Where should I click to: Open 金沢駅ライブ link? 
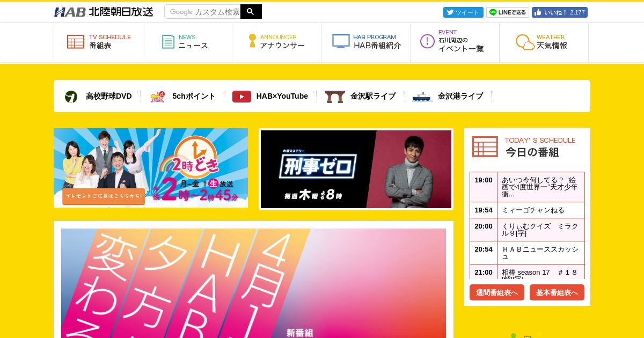(x=373, y=96)
